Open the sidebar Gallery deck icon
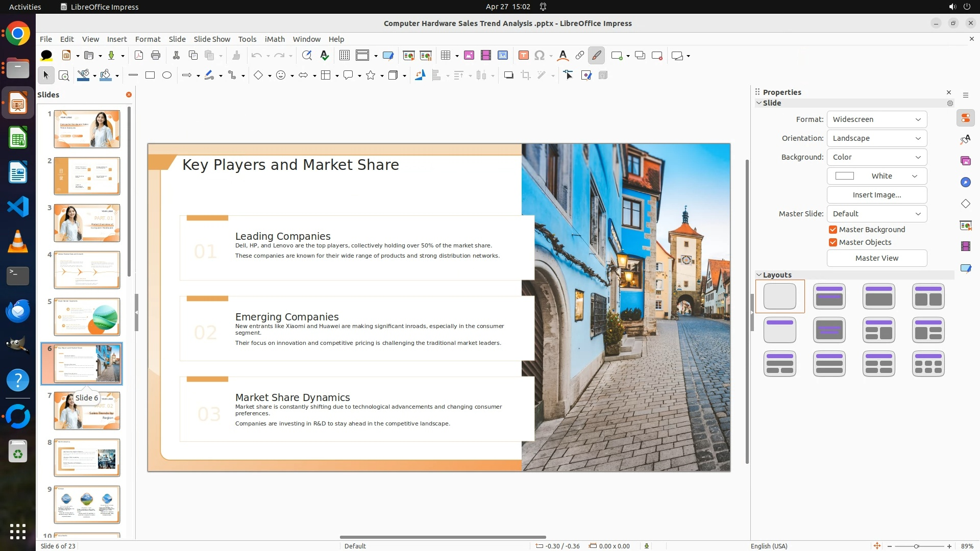Viewport: 980px width, 551px height. pyautogui.click(x=965, y=161)
